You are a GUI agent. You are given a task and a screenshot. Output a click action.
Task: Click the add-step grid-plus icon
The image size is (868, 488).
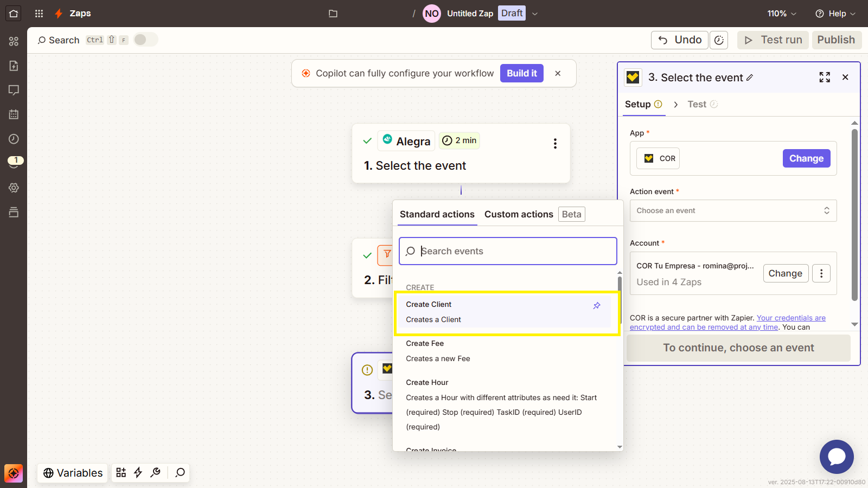(121, 473)
